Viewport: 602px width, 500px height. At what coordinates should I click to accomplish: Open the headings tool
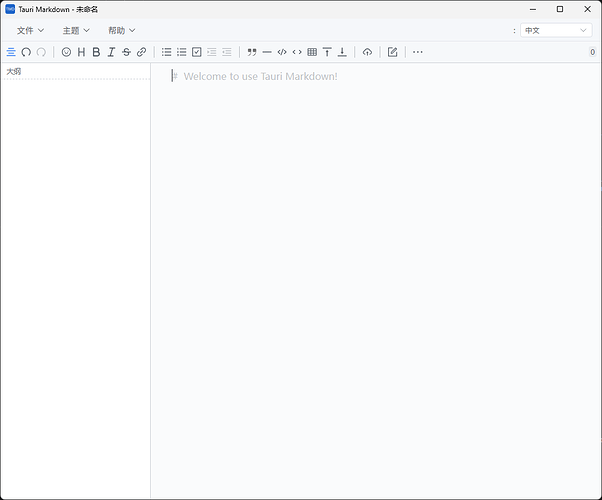pos(81,52)
